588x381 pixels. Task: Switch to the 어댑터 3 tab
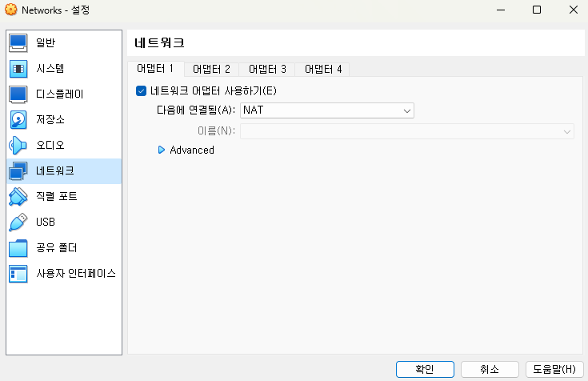pyautogui.click(x=267, y=69)
